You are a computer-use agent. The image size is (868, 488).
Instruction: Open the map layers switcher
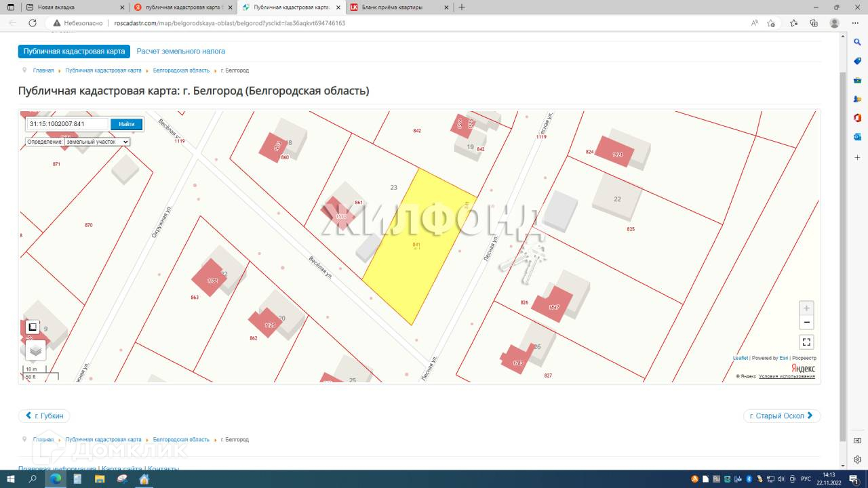(35, 350)
